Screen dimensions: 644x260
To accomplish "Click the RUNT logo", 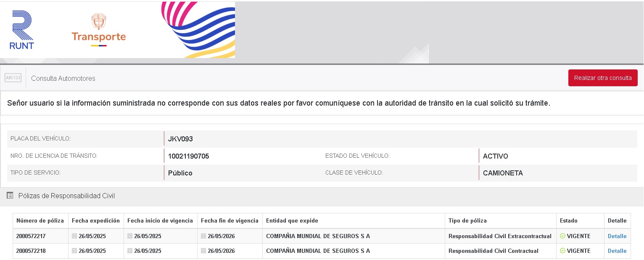I will point(21,30).
